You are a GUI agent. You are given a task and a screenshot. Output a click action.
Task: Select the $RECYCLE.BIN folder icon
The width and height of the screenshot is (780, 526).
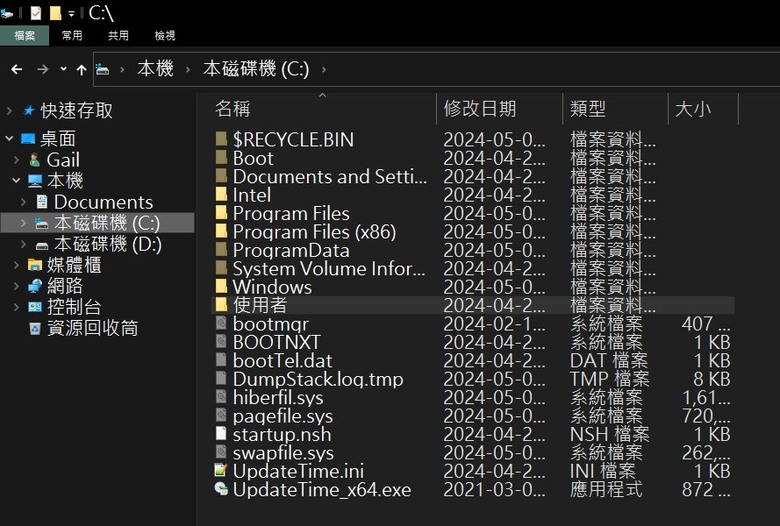tap(221, 139)
